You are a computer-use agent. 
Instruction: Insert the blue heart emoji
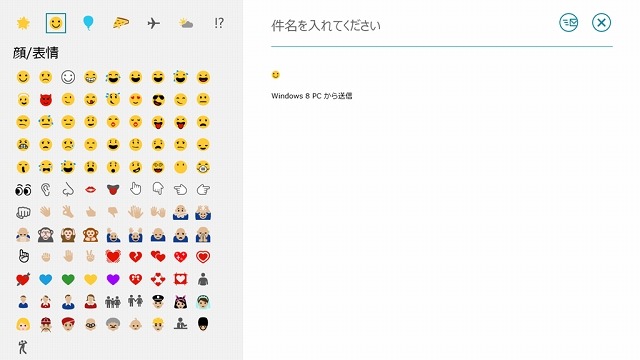[x=46, y=279]
